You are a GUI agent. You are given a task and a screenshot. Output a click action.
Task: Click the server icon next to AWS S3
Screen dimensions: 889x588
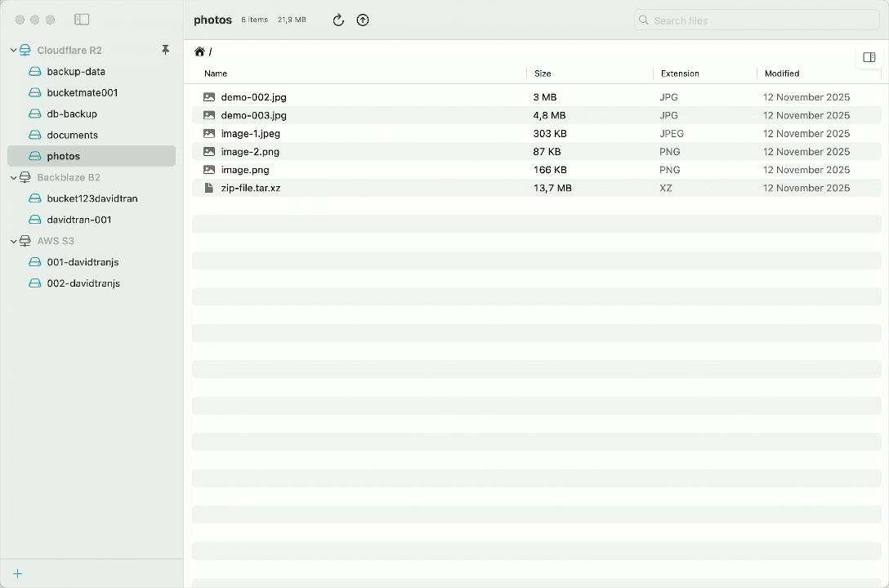(x=25, y=241)
